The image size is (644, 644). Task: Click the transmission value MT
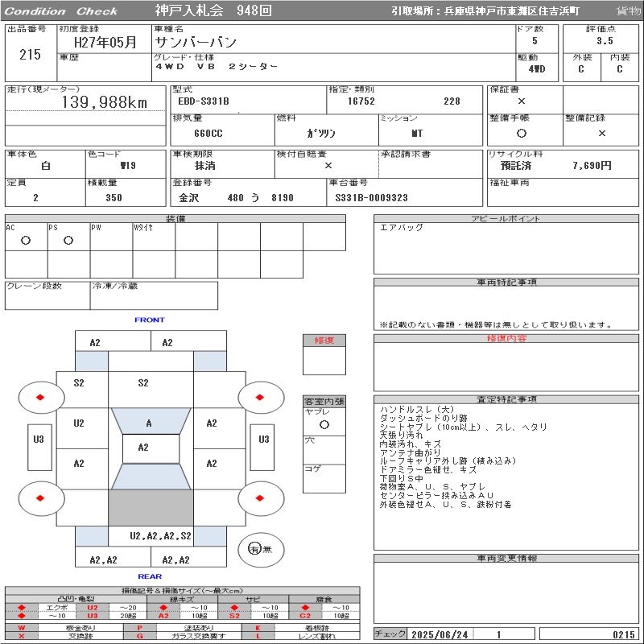(416, 134)
